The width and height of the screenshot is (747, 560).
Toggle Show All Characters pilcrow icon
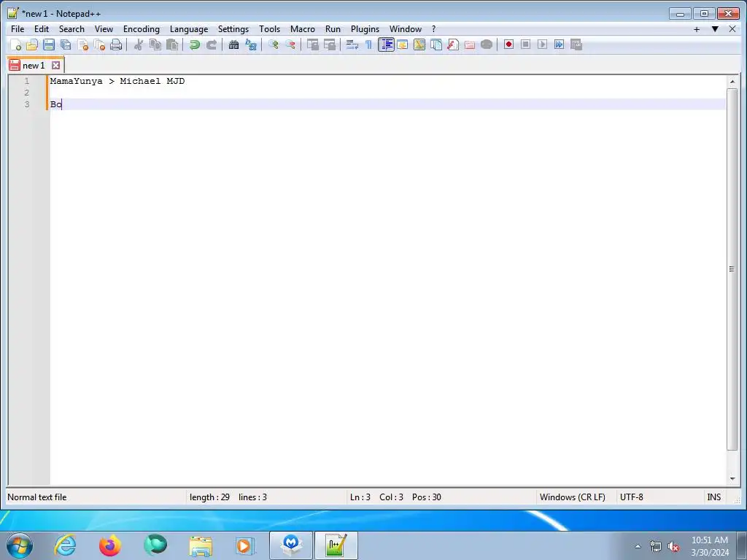368,44
